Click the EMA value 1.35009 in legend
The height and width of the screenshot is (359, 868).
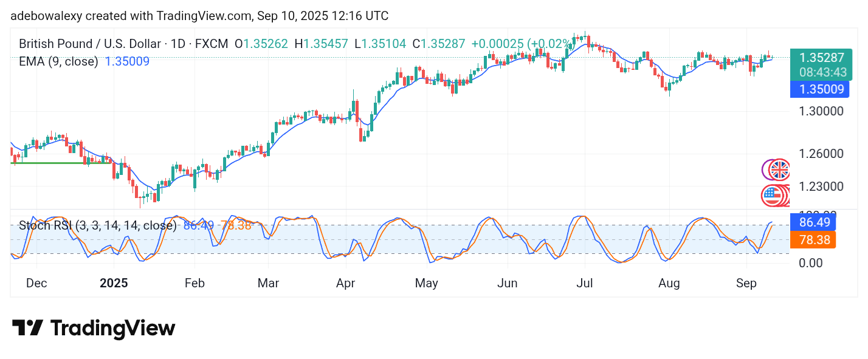[127, 61]
